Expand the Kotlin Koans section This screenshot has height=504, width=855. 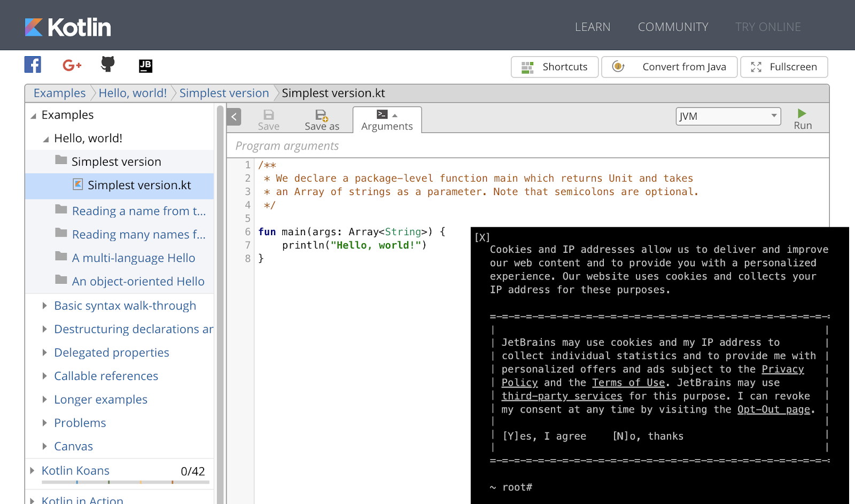(32, 470)
